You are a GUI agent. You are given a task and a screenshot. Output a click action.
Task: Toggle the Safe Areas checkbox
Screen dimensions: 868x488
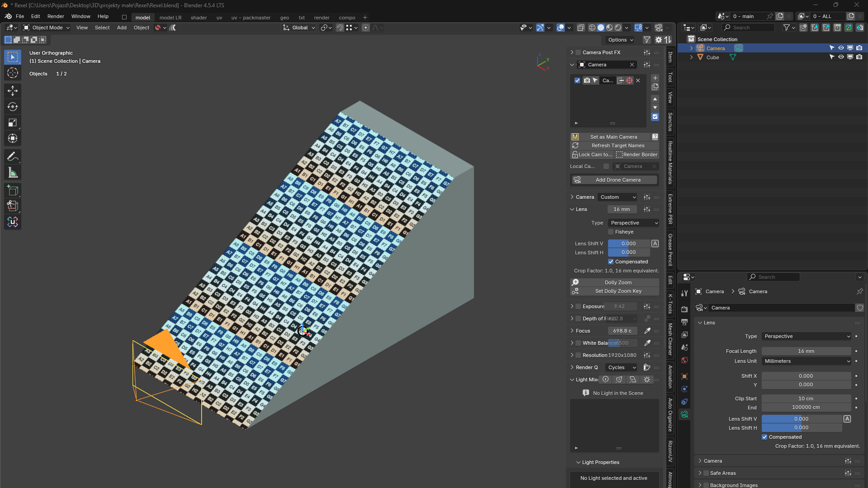pyautogui.click(x=706, y=473)
